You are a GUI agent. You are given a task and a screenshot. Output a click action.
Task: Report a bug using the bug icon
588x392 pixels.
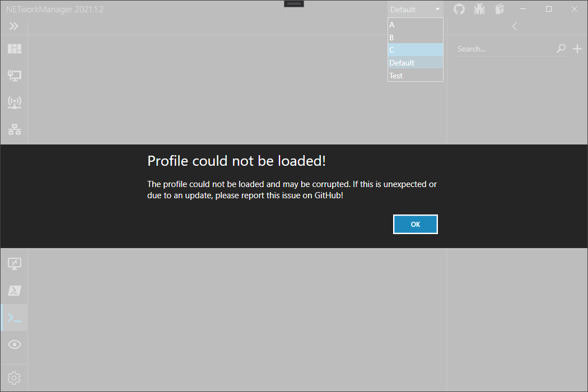[x=479, y=9]
